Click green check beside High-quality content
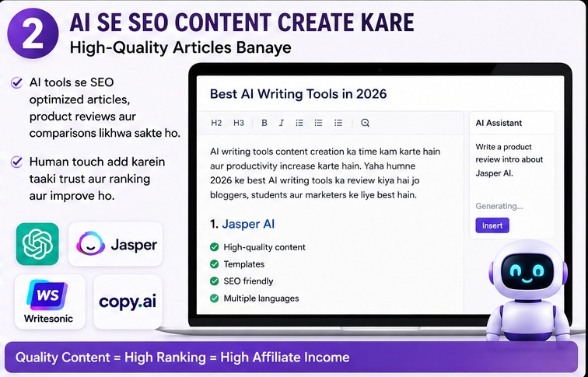The height and width of the screenshot is (377, 588). point(215,247)
